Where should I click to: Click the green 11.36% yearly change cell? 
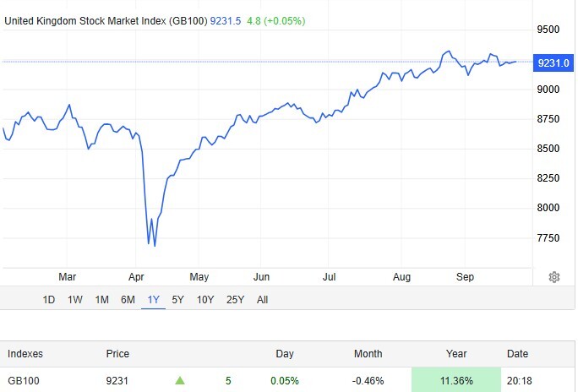tap(455, 381)
